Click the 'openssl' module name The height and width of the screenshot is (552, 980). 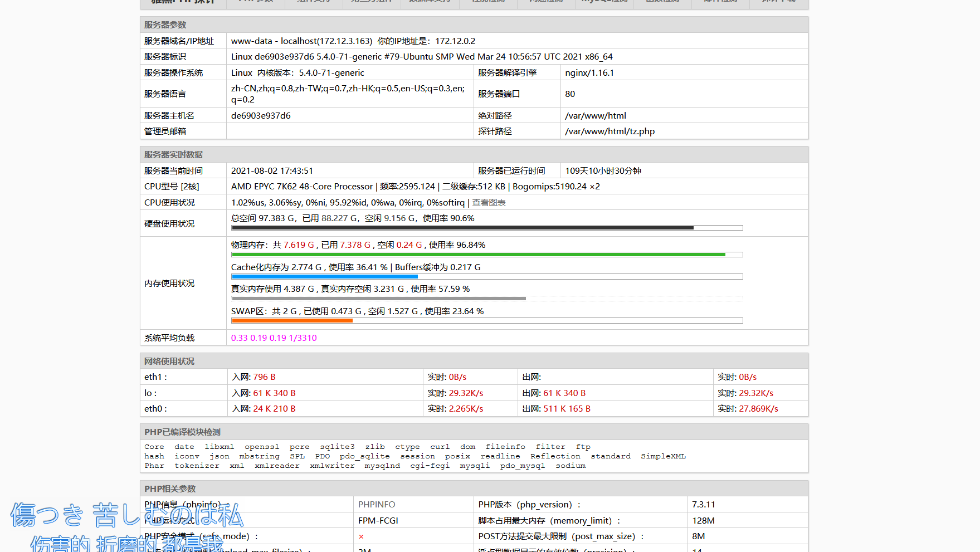pos(262,447)
